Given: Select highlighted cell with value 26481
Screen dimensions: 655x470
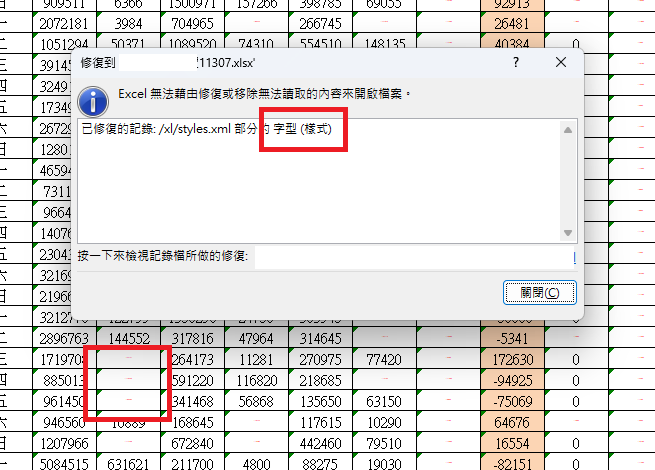Looking at the screenshot, I should (x=512, y=23).
